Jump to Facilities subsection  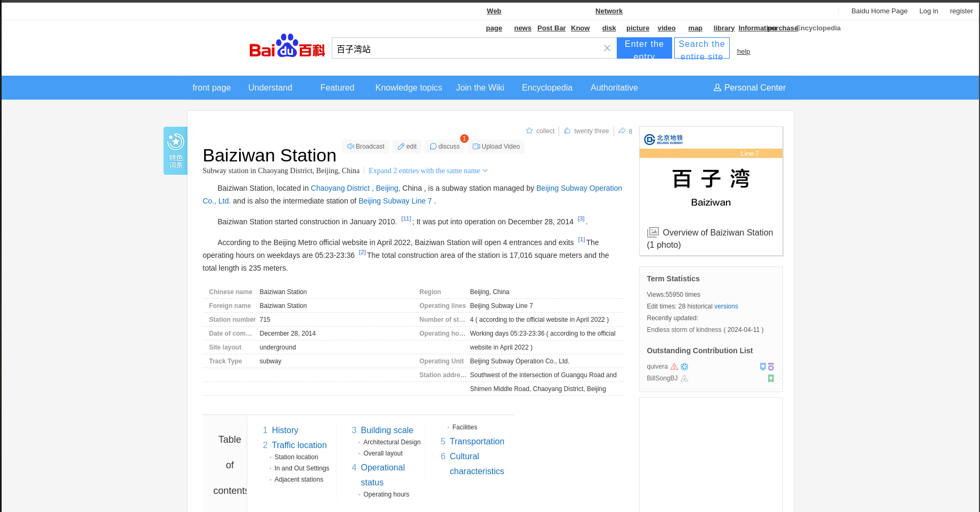[x=464, y=427]
